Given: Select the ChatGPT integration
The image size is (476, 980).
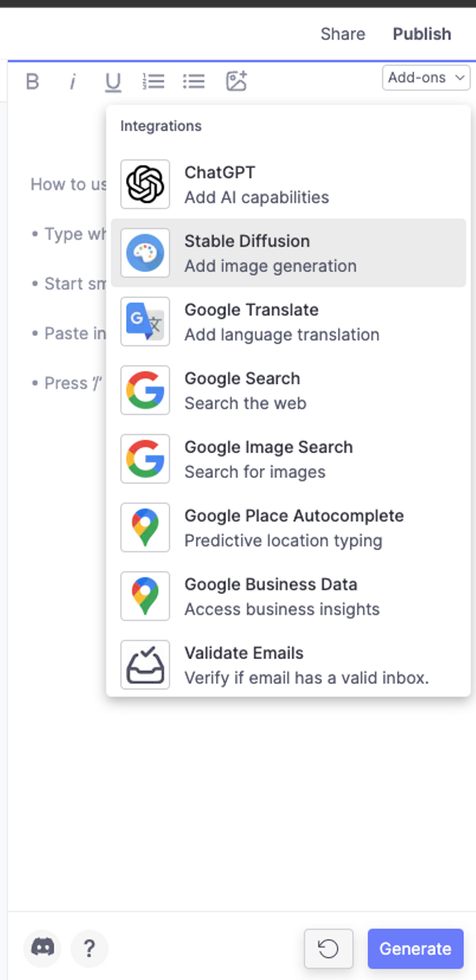Looking at the screenshot, I should tap(288, 184).
